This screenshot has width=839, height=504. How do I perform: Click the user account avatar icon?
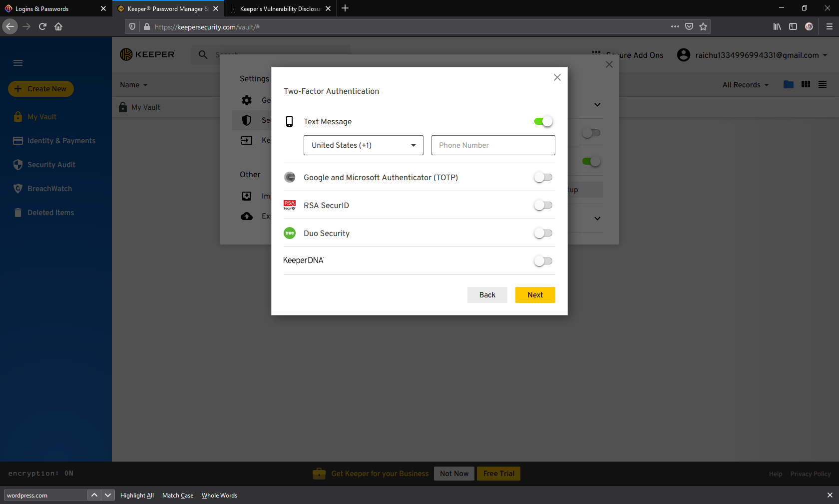pyautogui.click(x=683, y=55)
